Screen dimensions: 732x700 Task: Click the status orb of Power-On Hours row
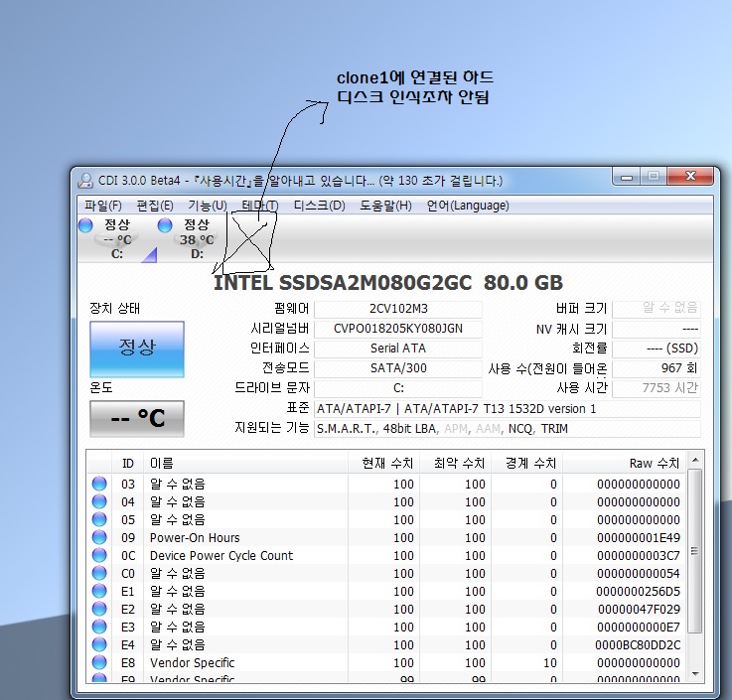[x=99, y=537]
